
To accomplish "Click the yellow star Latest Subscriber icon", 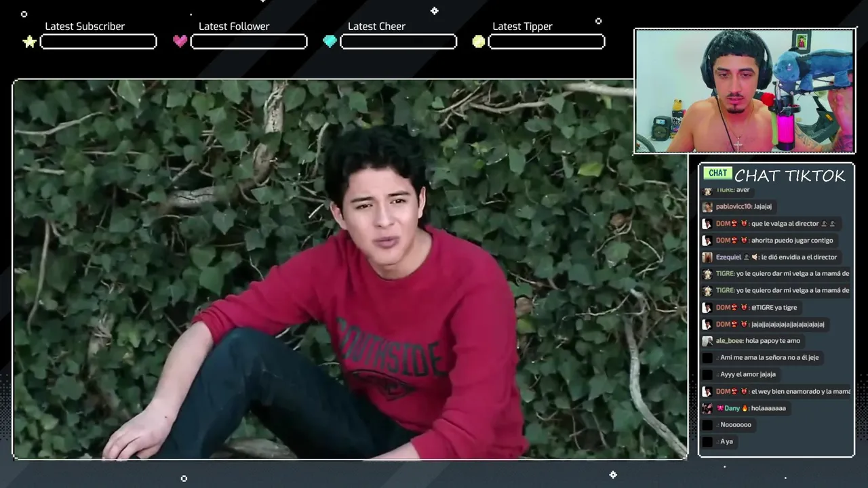I will pos(29,42).
